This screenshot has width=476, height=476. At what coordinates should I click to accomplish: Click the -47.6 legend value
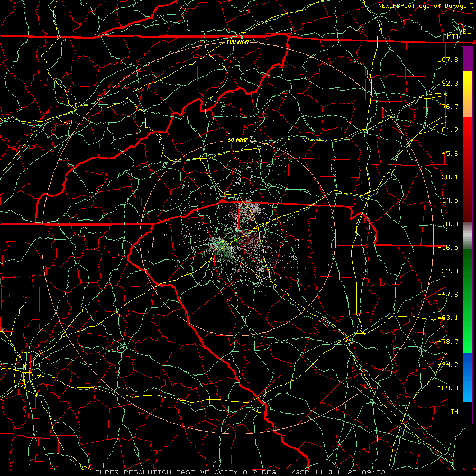point(448,295)
